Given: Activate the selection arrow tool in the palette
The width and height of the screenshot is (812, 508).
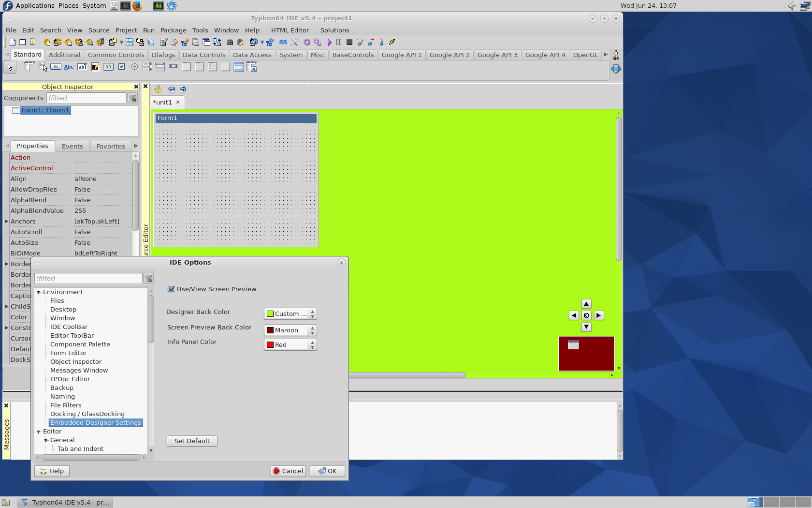Looking at the screenshot, I should coord(10,67).
